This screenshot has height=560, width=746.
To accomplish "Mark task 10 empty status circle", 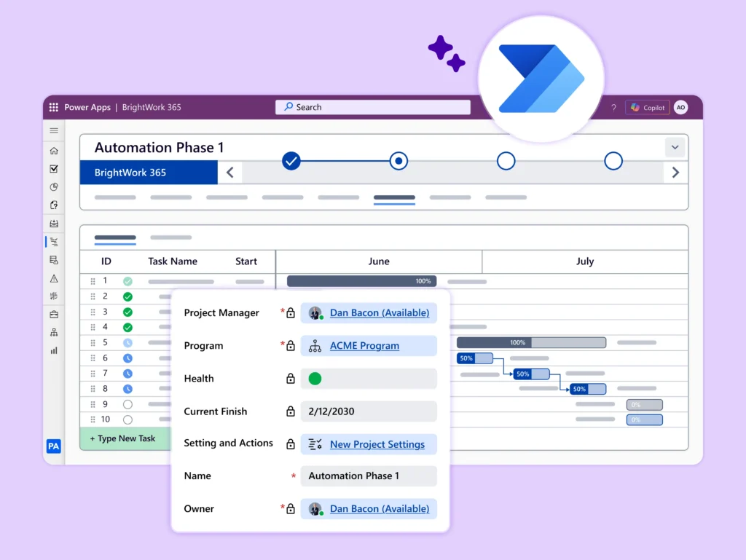I will 127,419.
